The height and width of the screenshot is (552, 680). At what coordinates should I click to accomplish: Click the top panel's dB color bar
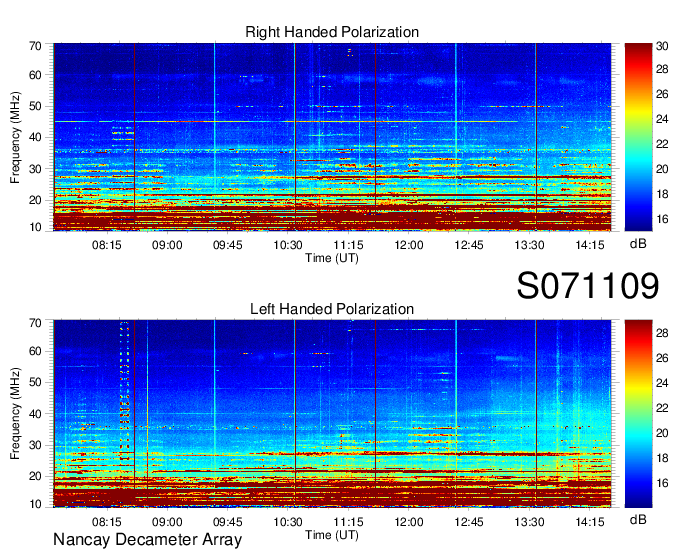[638, 137]
